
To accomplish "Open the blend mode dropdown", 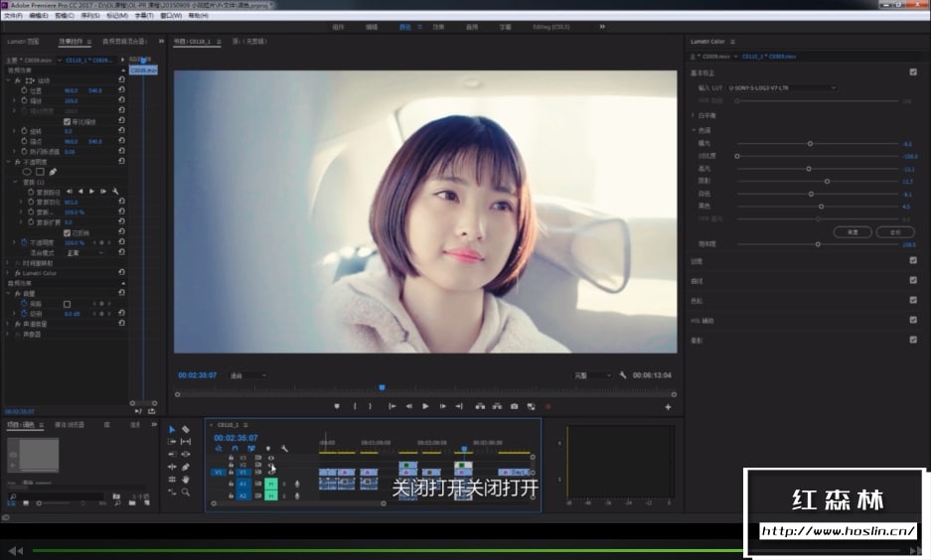I will 84,252.
